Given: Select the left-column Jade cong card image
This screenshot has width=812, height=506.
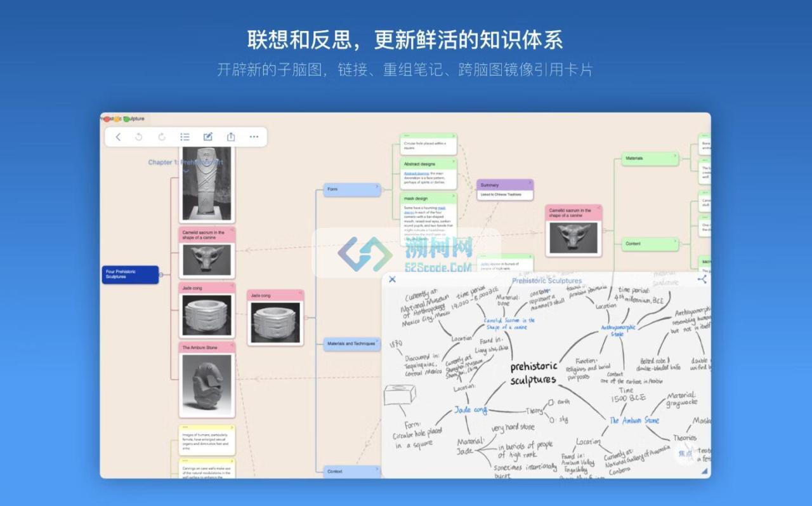Looking at the screenshot, I should pos(206,316).
